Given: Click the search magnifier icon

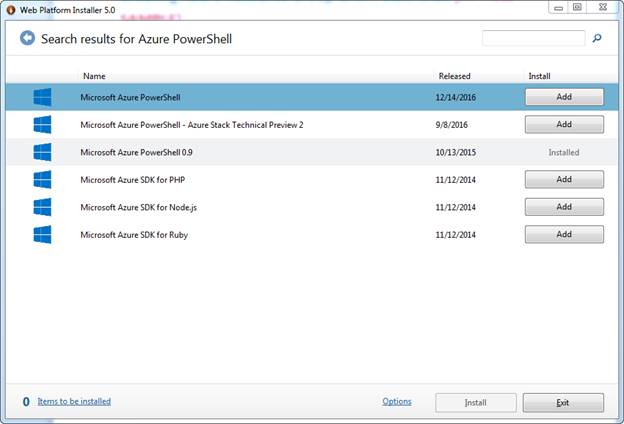Looking at the screenshot, I should (597, 39).
